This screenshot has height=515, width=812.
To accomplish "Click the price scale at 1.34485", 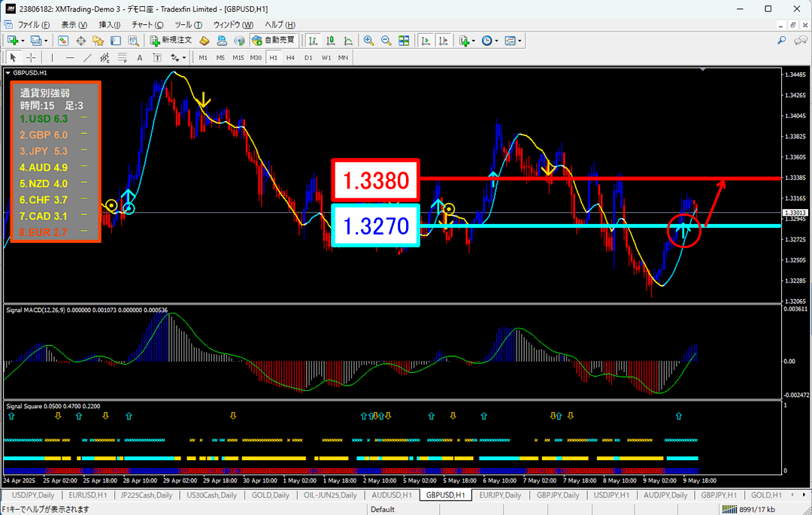I will coord(795,74).
